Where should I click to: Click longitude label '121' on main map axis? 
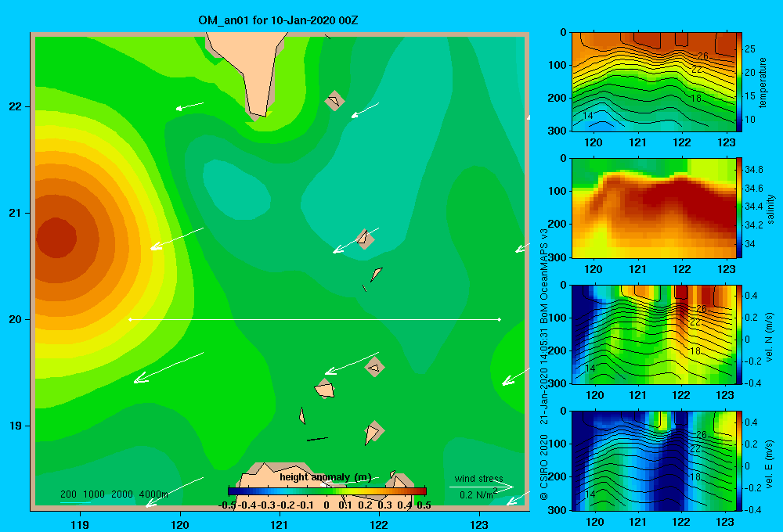pyautogui.click(x=280, y=524)
